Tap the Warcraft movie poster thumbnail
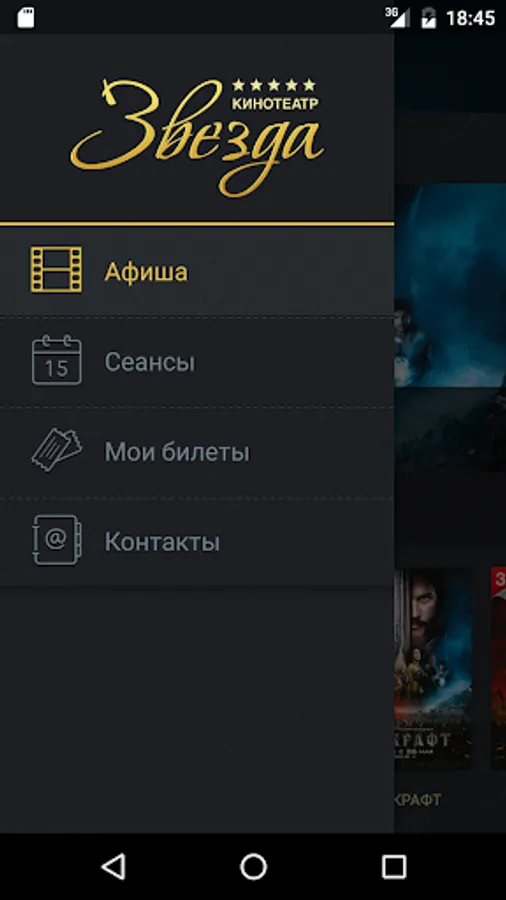This screenshot has width=506, height=900. pos(433,669)
